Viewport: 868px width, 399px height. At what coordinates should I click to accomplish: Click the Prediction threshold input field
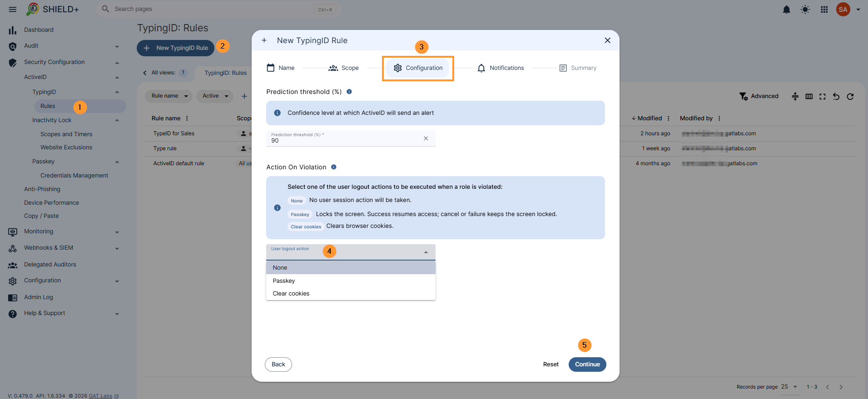point(351,138)
